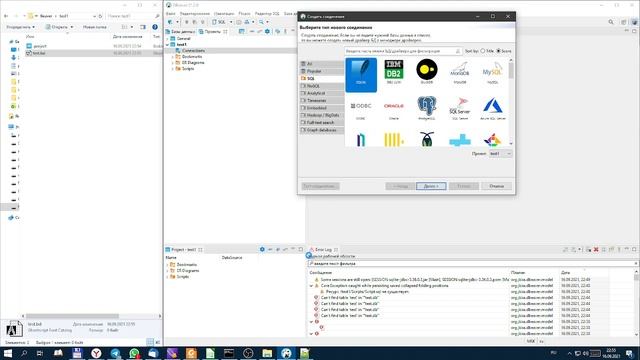Pick the DuckDB driver icon
640x360 pixels.
pyautogui.click(x=427, y=69)
